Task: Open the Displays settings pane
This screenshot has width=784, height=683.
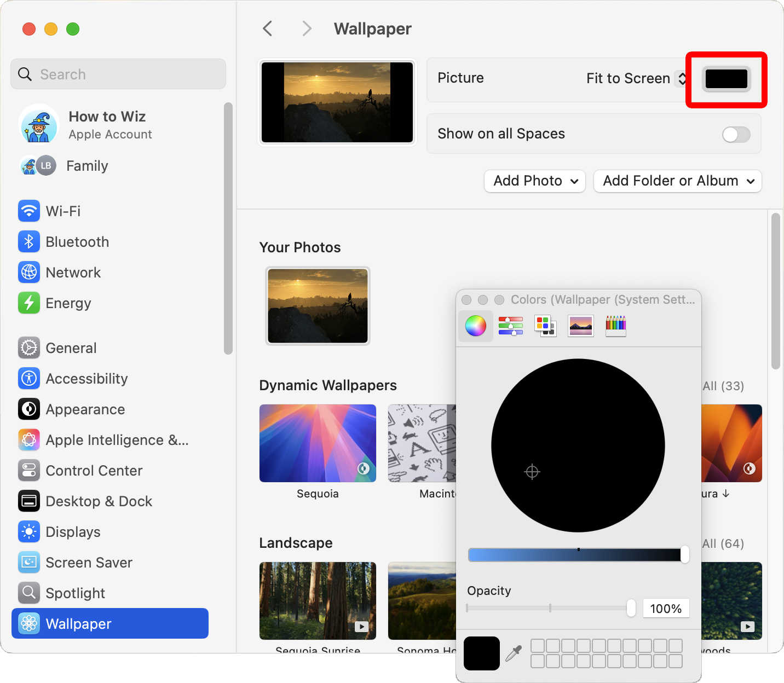Action: coord(73,532)
